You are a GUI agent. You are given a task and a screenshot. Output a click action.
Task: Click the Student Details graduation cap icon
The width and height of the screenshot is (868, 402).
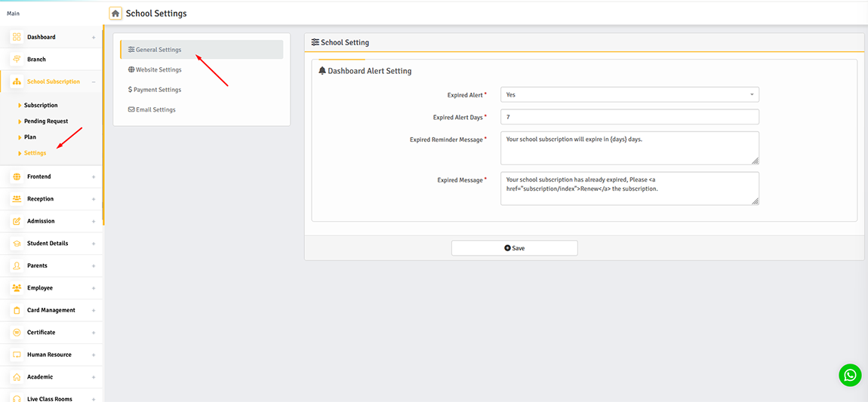click(x=17, y=244)
